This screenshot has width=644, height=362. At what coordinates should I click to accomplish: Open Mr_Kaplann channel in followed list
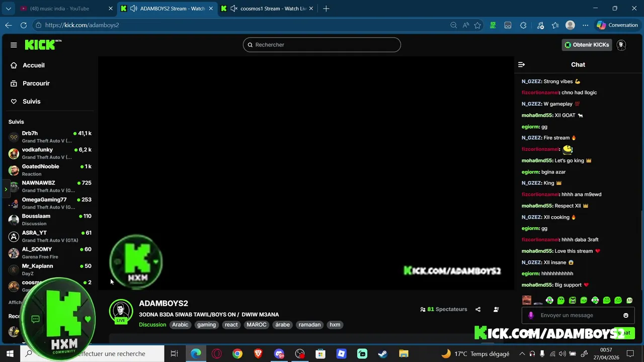tap(50, 269)
